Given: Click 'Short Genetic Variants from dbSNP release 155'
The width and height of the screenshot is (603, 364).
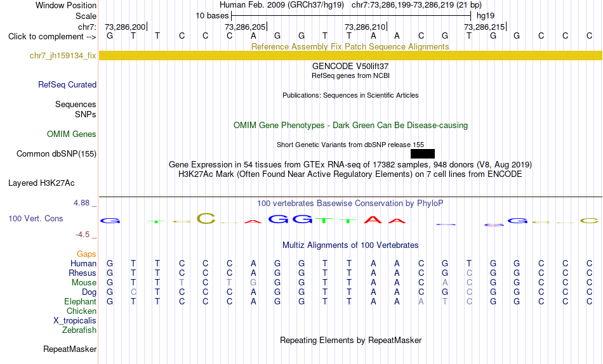Looking at the screenshot, I should (x=350, y=145).
